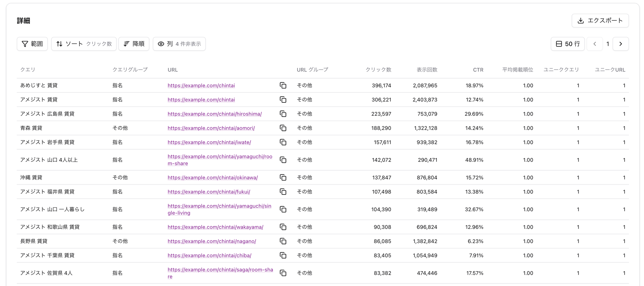
Task: Click the 1,382,842 impressions value
Action: [x=425, y=241]
